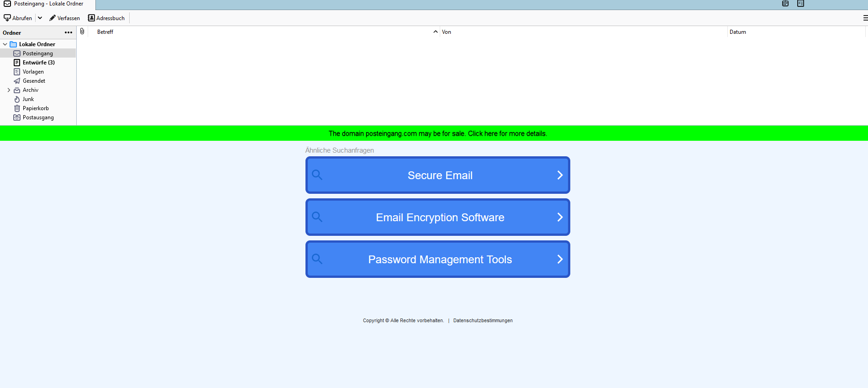
Task: Open the Gesendet folder
Action: [38, 81]
